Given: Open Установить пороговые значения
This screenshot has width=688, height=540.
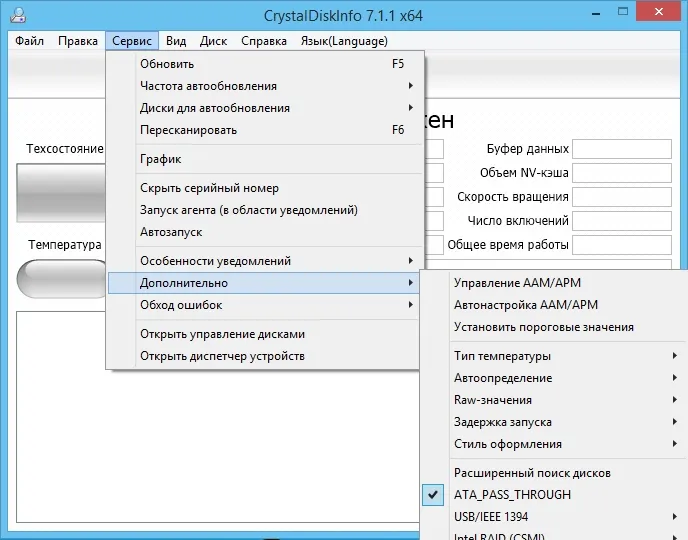Looking at the screenshot, I should point(554,327).
